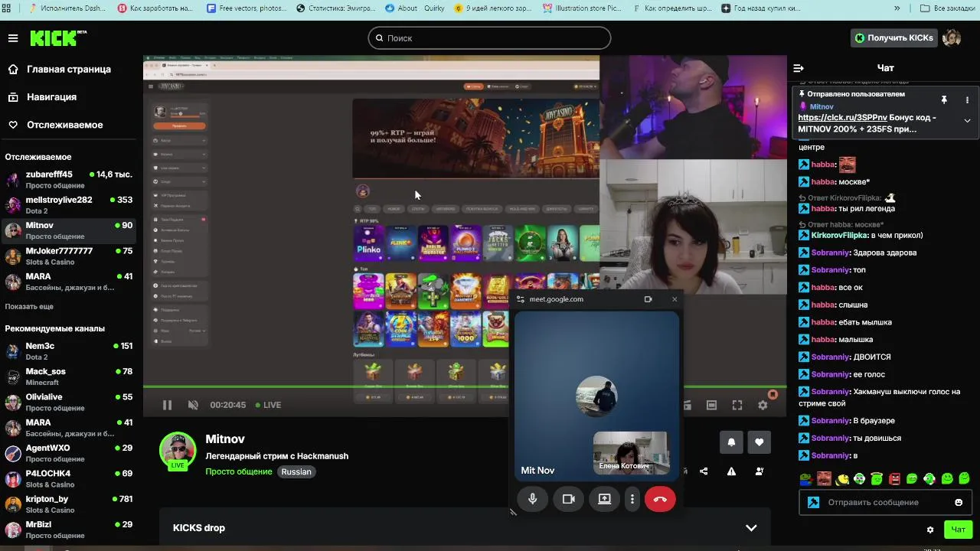980x551 pixels.
Task: Hang up the Google Meet call
Action: pyautogui.click(x=660, y=499)
